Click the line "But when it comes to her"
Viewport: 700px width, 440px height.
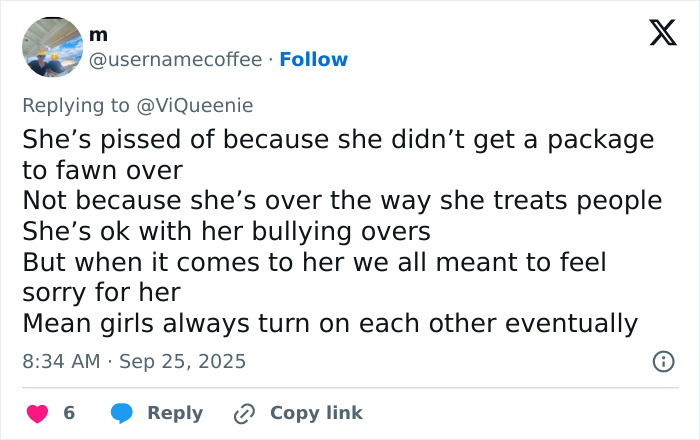(x=314, y=262)
